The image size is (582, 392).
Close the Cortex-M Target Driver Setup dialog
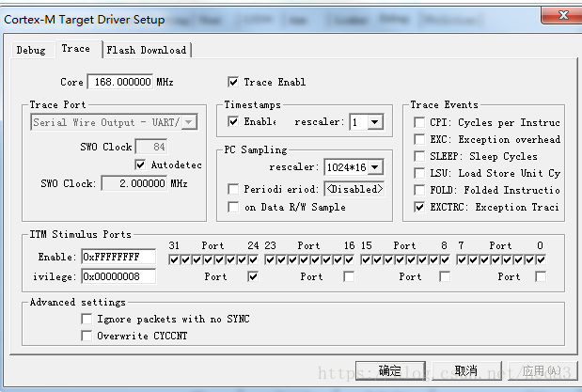[x=562, y=15]
